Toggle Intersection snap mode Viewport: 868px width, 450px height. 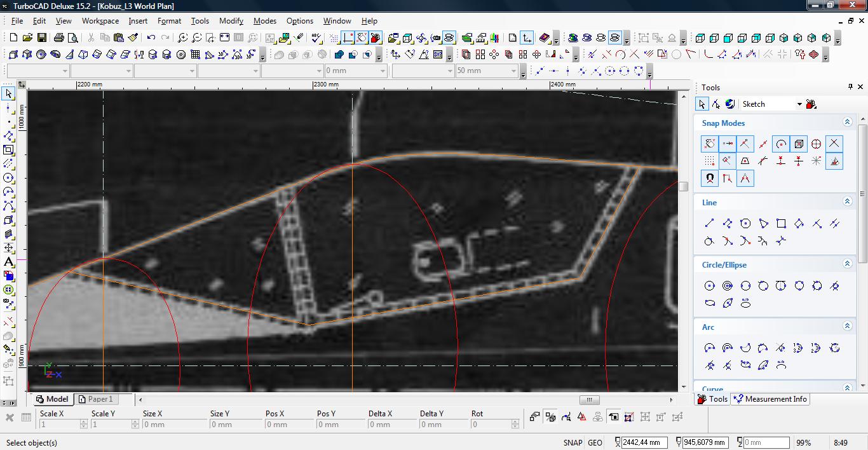(x=834, y=144)
